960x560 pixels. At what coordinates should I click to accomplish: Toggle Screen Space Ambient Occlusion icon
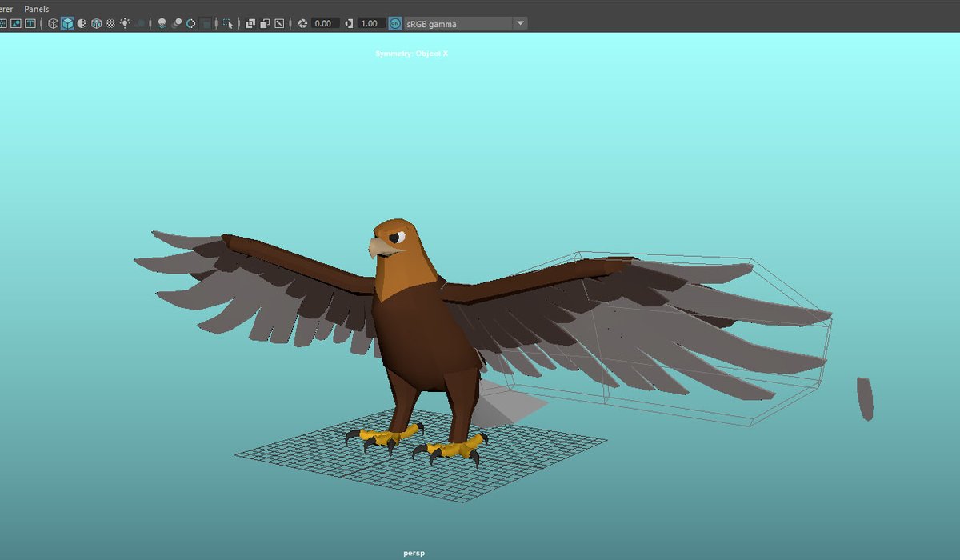pyautogui.click(x=162, y=23)
